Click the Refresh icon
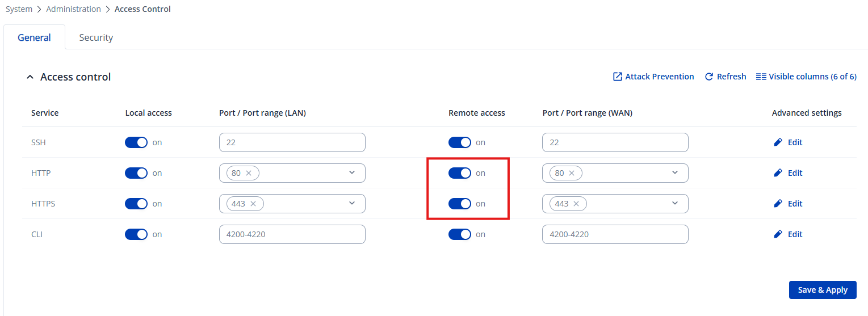 tap(708, 77)
